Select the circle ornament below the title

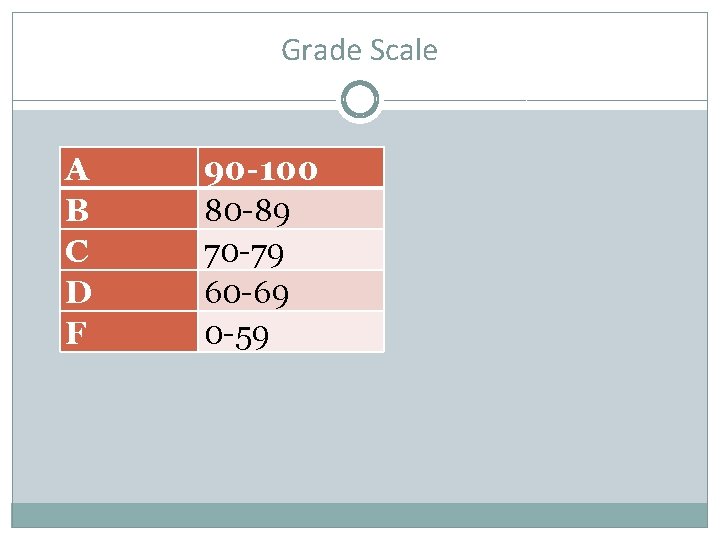[360, 100]
